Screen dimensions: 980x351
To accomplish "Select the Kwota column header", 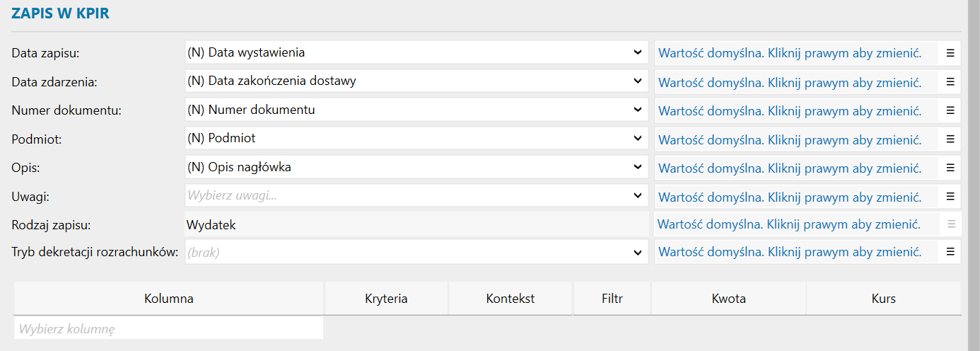I will tap(728, 299).
